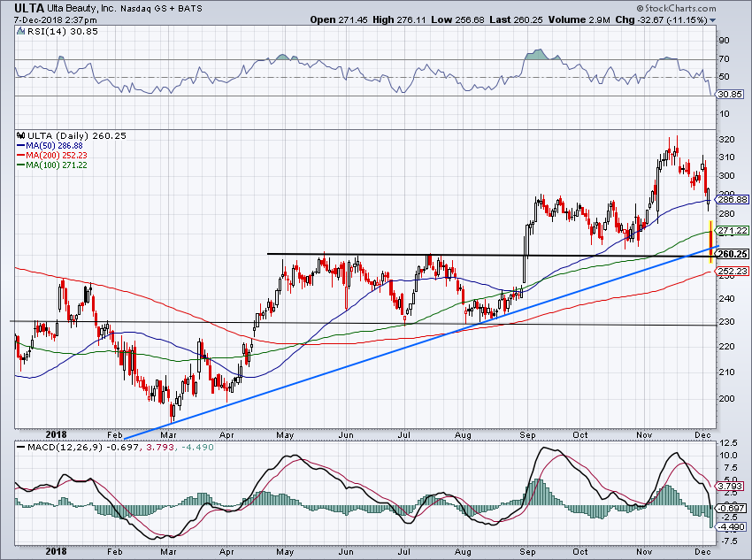The width and height of the screenshot is (752, 560).
Task: Click the MACD(12,26,9) legend label
Action: pos(65,448)
